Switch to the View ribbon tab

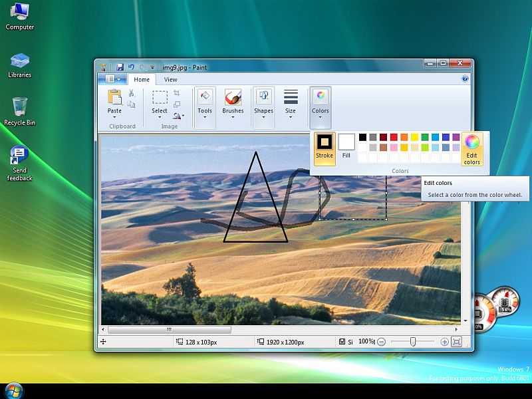coord(170,79)
